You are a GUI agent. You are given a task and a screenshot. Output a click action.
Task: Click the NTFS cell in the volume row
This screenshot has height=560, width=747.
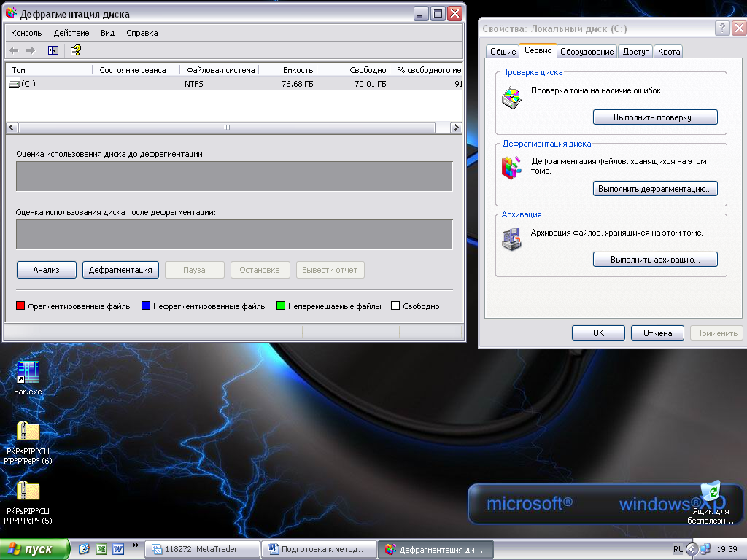(x=194, y=84)
